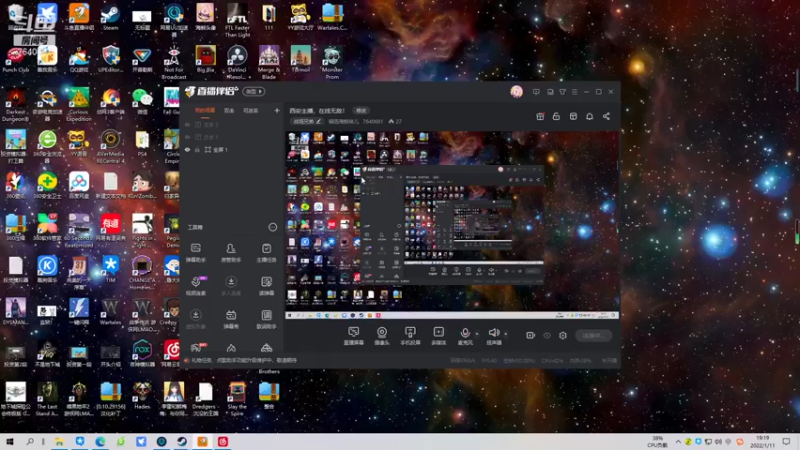Open the 房管助手 room manager tool

[x=231, y=253]
